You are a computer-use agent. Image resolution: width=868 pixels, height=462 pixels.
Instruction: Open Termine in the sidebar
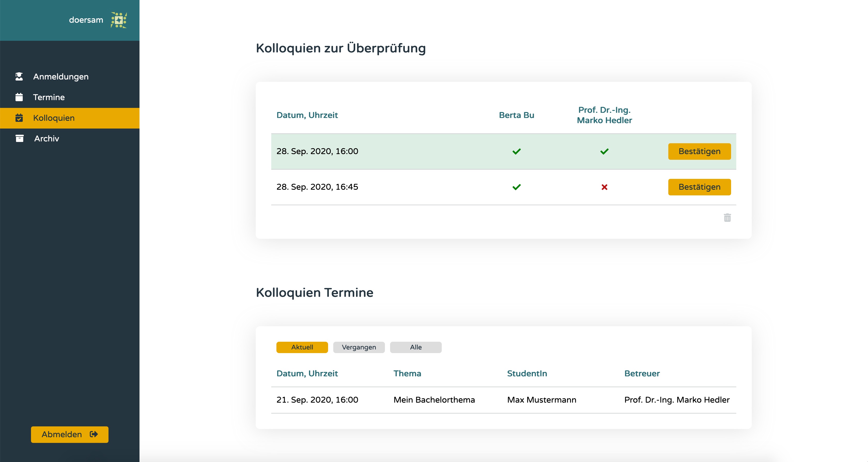pyautogui.click(x=70, y=97)
